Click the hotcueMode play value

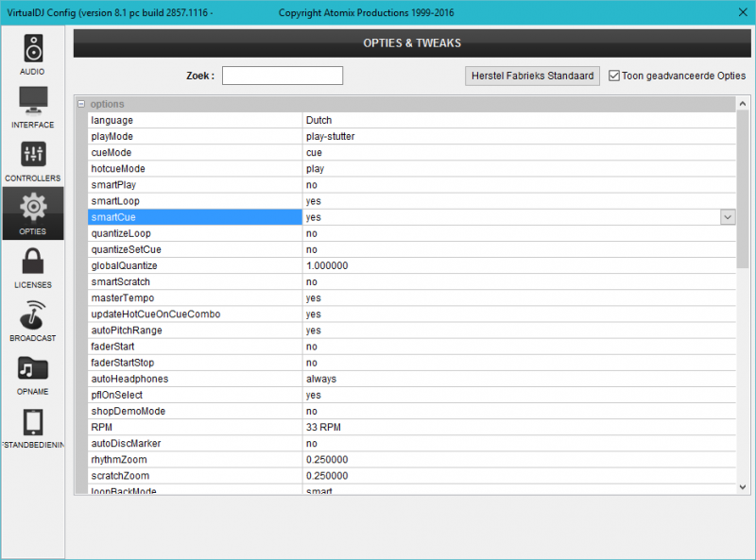click(x=315, y=169)
